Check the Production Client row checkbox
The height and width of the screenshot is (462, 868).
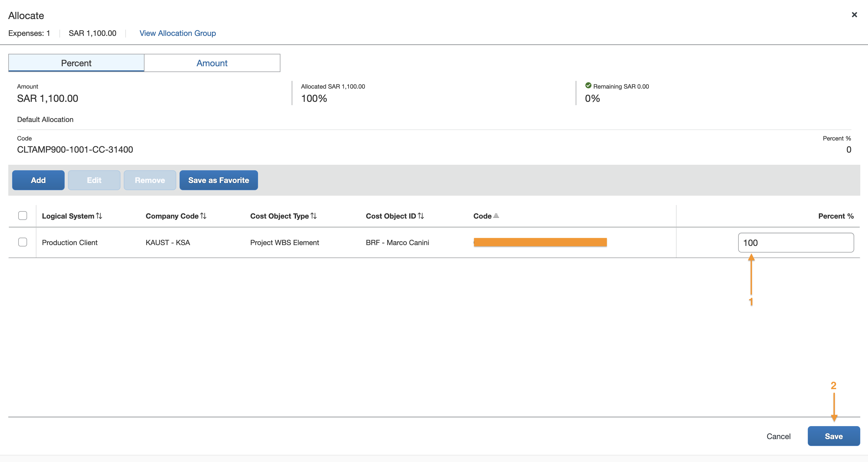pyautogui.click(x=23, y=242)
